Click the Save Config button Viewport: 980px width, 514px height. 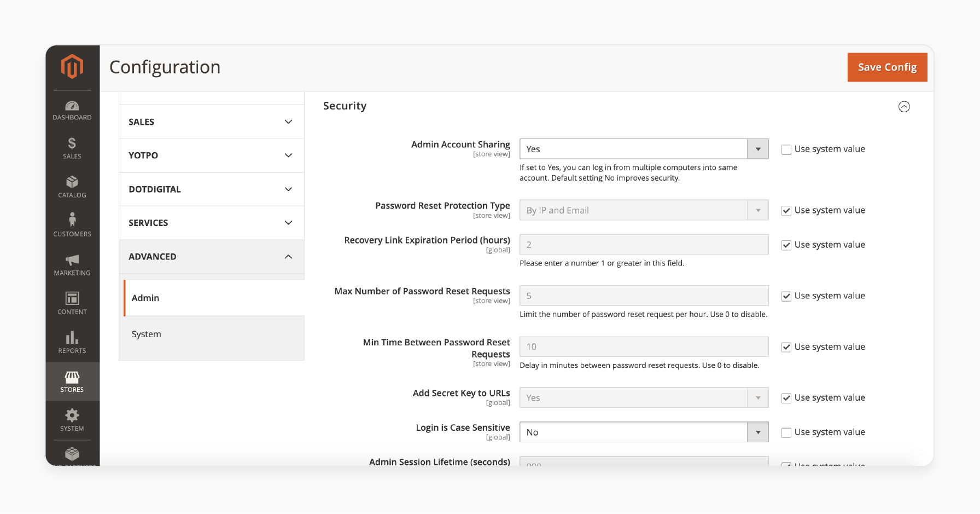[887, 67]
